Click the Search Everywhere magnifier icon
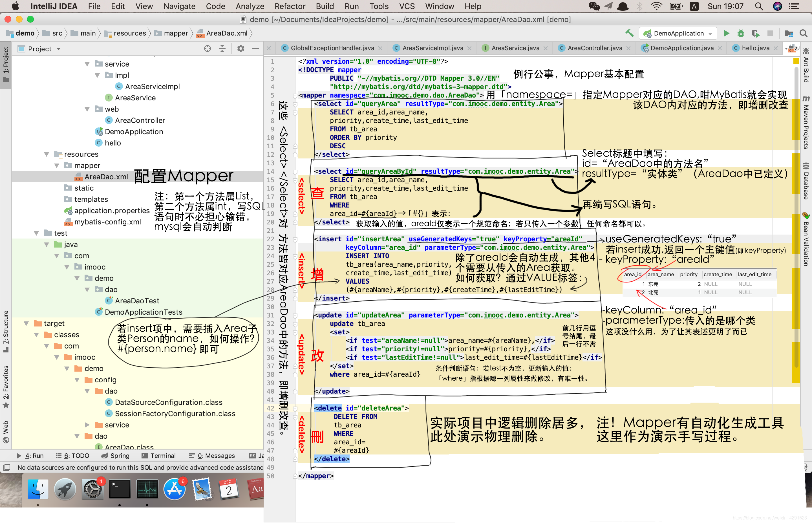The width and height of the screenshot is (812, 523). (x=803, y=33)
